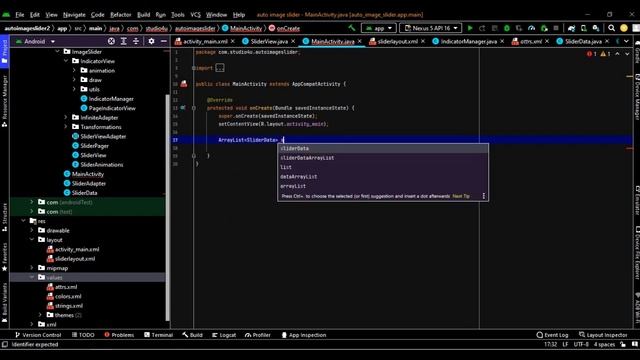Go to next highlighted error arrow
The height and width of the screenshot is (360, 640).
(x=627, y=54)
